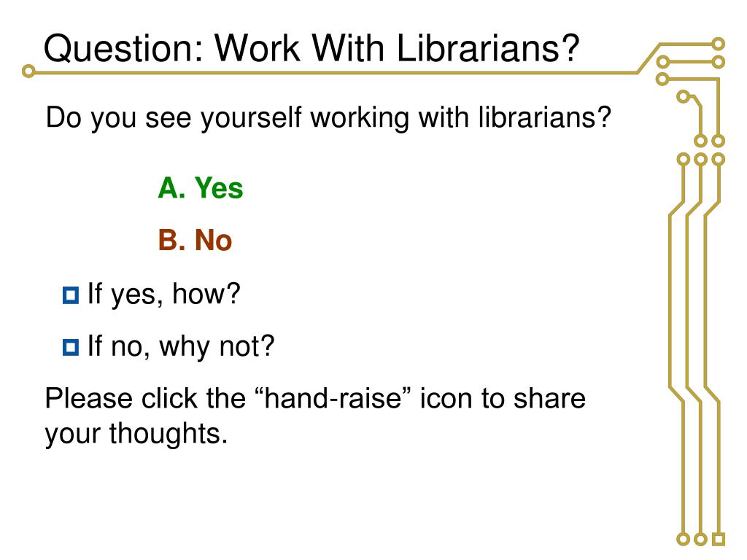Click the question 'Do you see yourself working with librarians?'
Viewport: 747px width, 560px height.
[328, 118]
